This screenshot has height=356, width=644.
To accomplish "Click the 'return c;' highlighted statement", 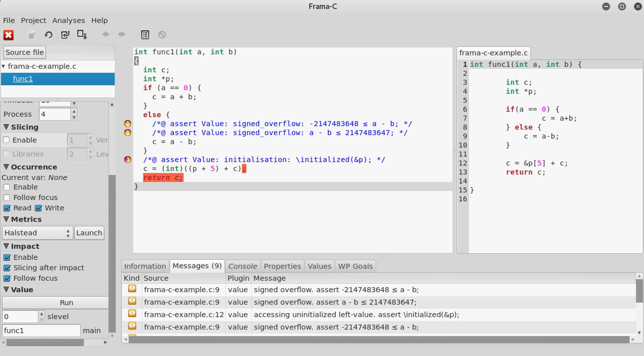I will [x=163, y=178].
